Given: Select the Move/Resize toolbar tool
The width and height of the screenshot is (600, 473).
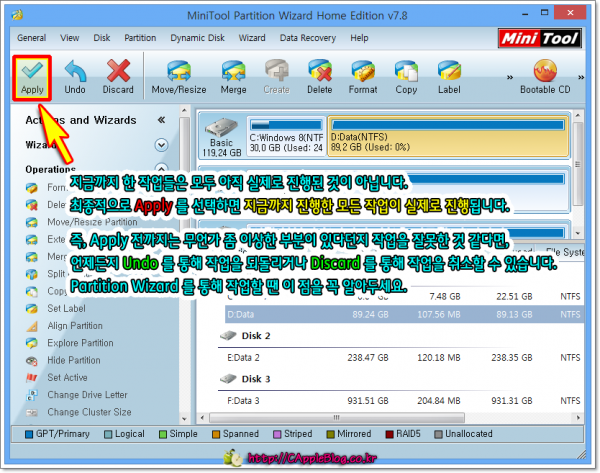Looking at the screenshot, I should point(179,77).
